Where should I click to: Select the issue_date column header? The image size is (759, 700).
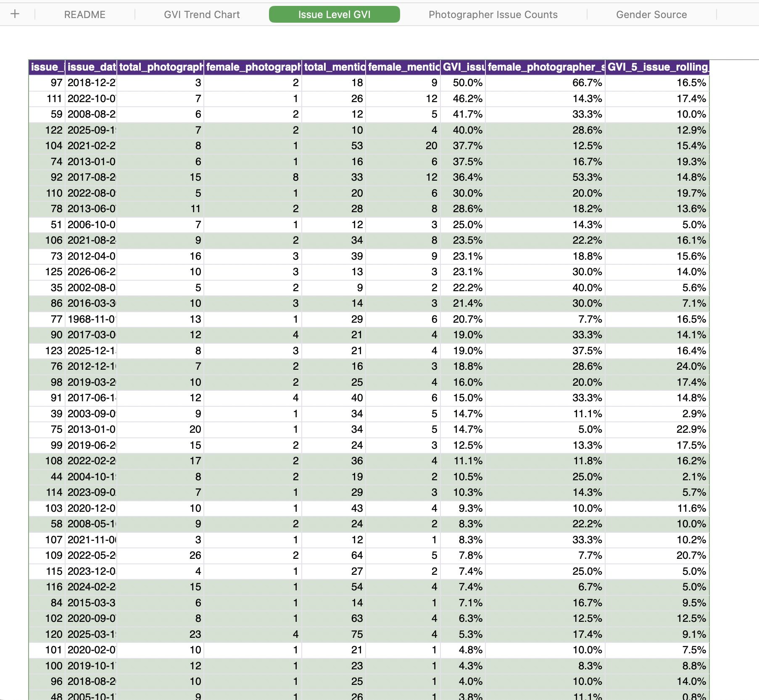(x=91, y=67)
